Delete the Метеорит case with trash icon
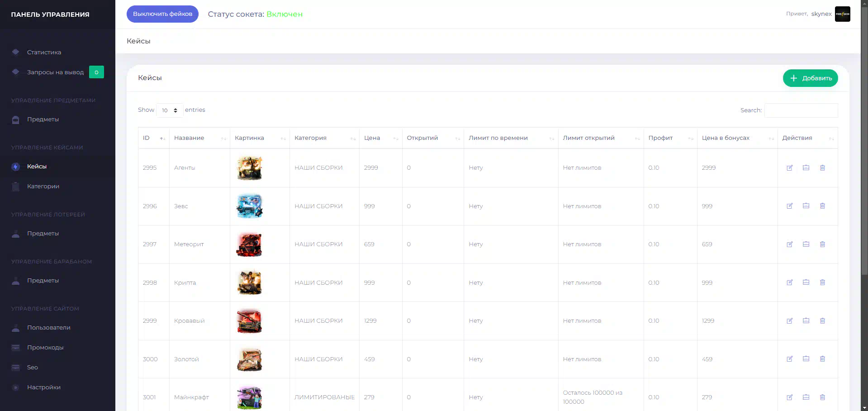868x411 pixels. click(x=822, y=244)
